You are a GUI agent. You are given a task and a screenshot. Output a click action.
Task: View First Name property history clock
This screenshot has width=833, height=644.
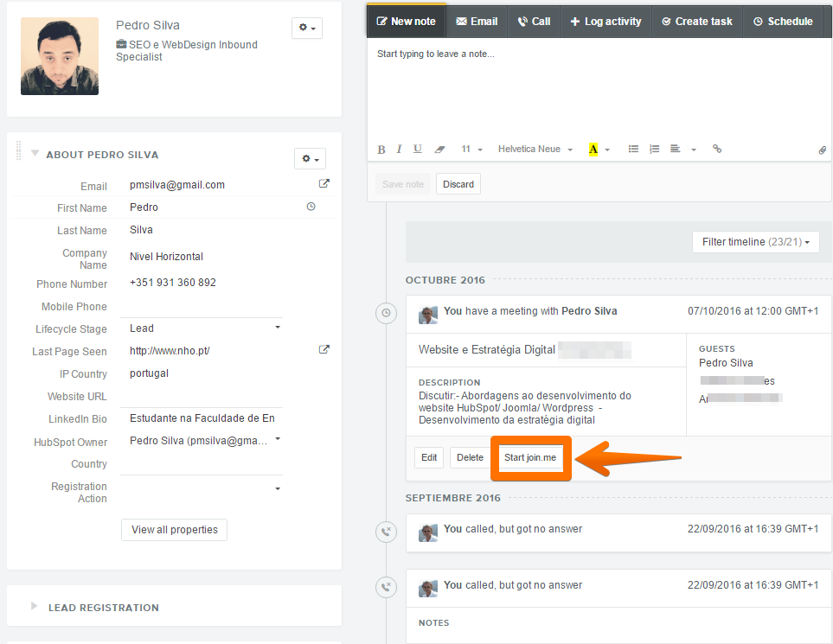click(x=311, y=207)
